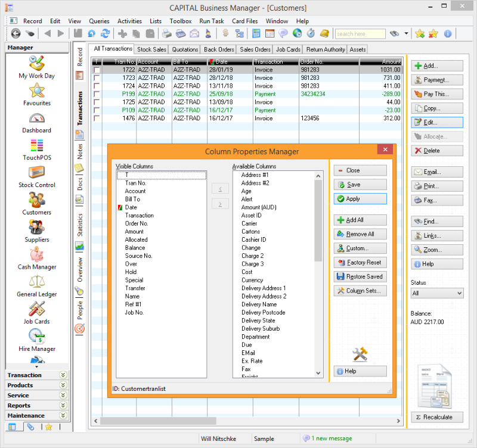Open the Status dropdown showing All
477x448 pixels.
click(x=437, y=293)
